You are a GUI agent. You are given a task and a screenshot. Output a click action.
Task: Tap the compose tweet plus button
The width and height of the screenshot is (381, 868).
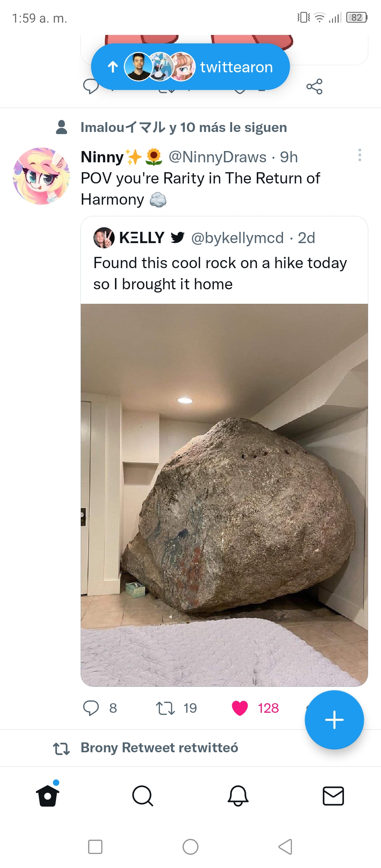click(334, 720)
